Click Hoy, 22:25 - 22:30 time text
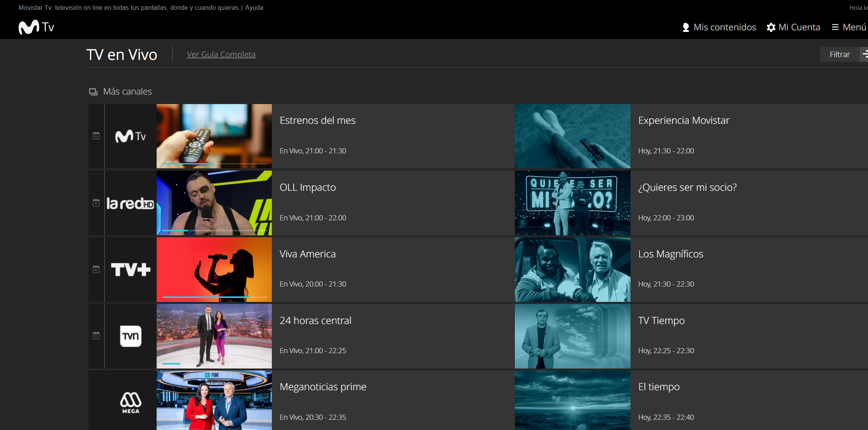Image resolution: width=868 pixels, height=430 pixels. [666, 351]
